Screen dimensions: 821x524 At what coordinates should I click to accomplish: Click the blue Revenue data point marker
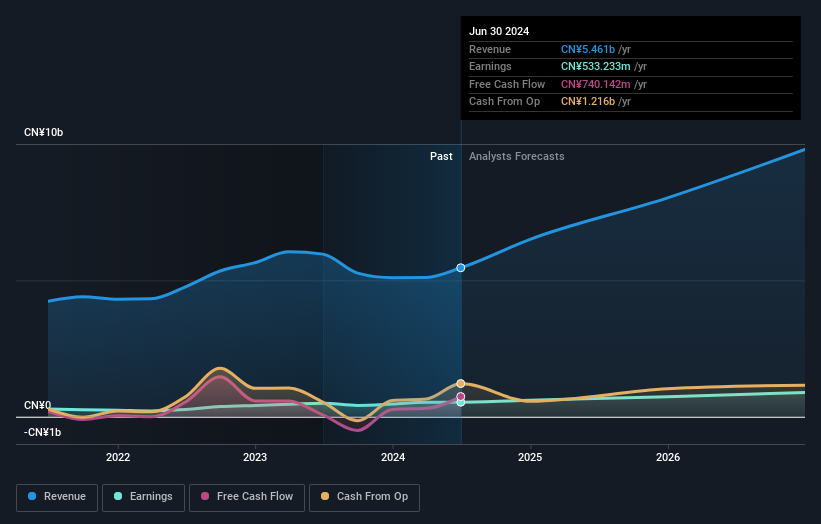coord(461,267)
